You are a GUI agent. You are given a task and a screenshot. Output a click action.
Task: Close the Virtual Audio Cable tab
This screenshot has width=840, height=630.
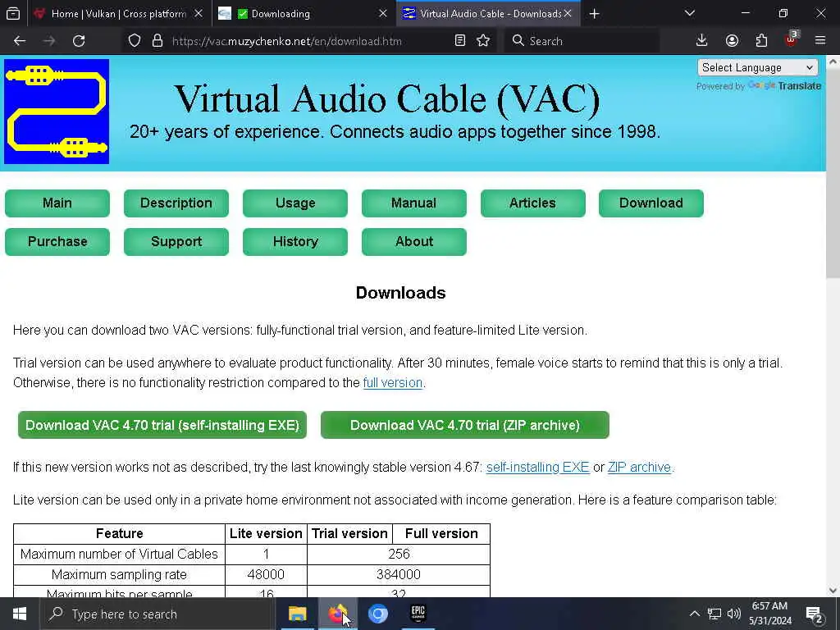(x=568, y=13)
